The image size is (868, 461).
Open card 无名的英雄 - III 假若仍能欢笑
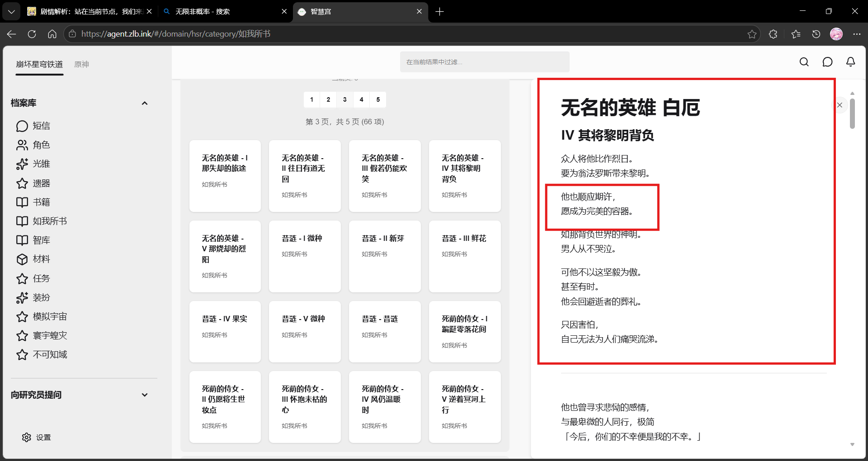[385, 176]
